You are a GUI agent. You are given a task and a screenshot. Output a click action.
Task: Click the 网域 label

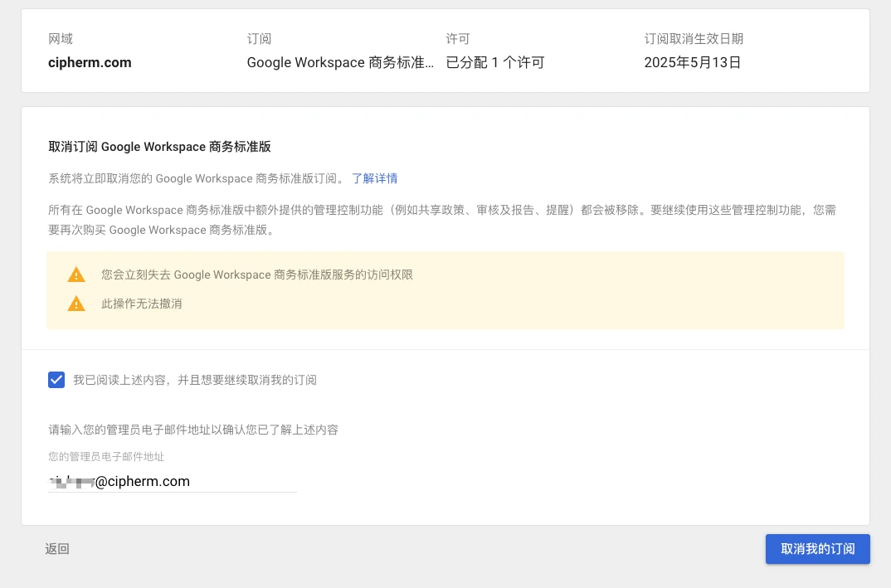tap(61, 39)
